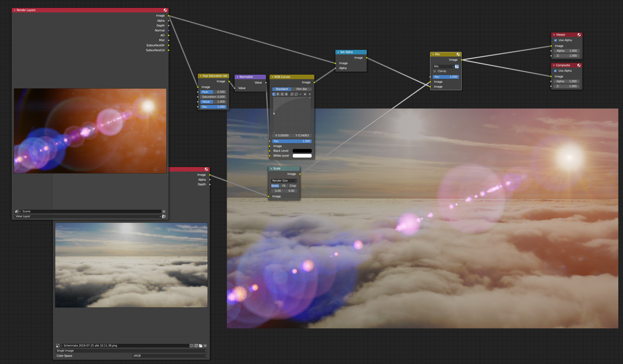Click the Crop button on the Scale node
623x364 pixels.
point(293,186)
